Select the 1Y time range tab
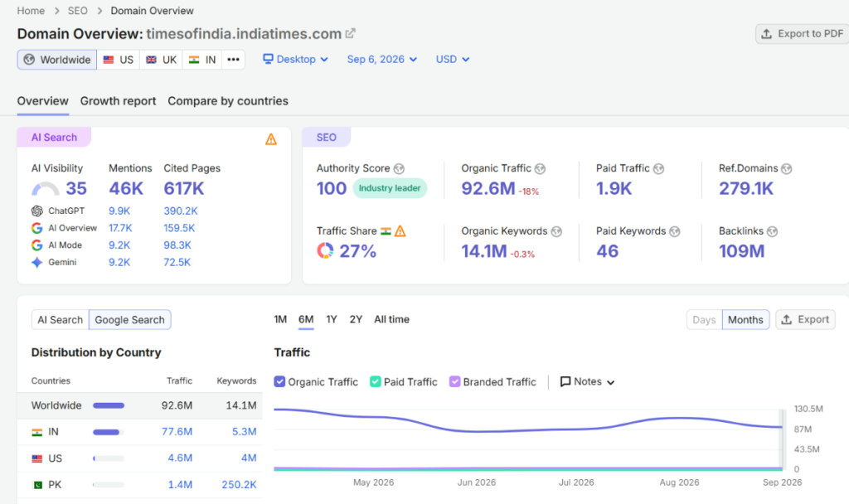Viewport: 849px width, 504px height. 332,319
